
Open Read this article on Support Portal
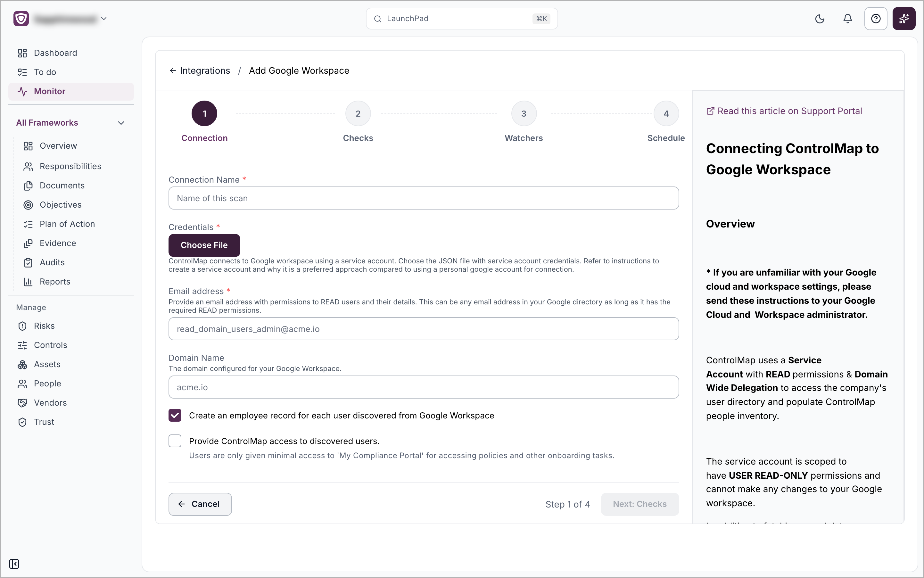click(x=784, y=111)
